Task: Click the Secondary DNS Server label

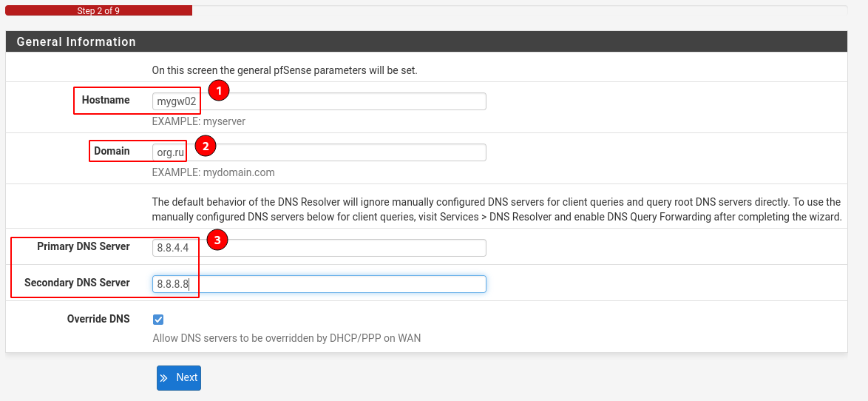Action: (77, 283)
